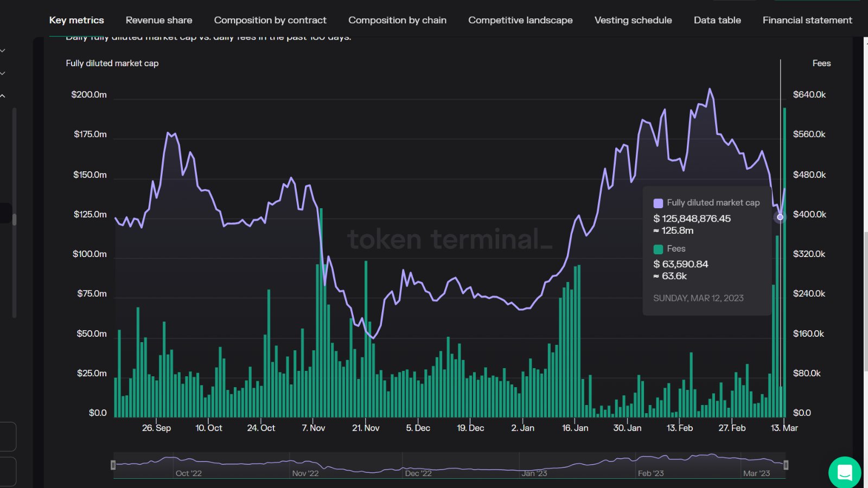This screenshot has height=488, width=868.
Task: Collapse the sidebar section with the upward chevron
Action: pos(3,96)
